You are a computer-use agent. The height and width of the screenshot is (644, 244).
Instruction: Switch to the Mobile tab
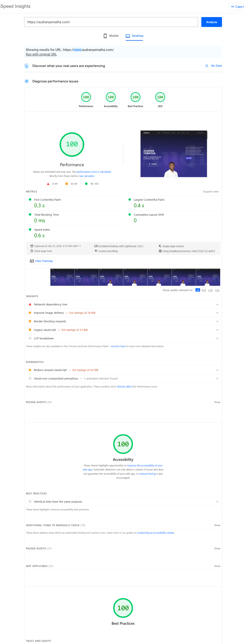coord(111,36)
